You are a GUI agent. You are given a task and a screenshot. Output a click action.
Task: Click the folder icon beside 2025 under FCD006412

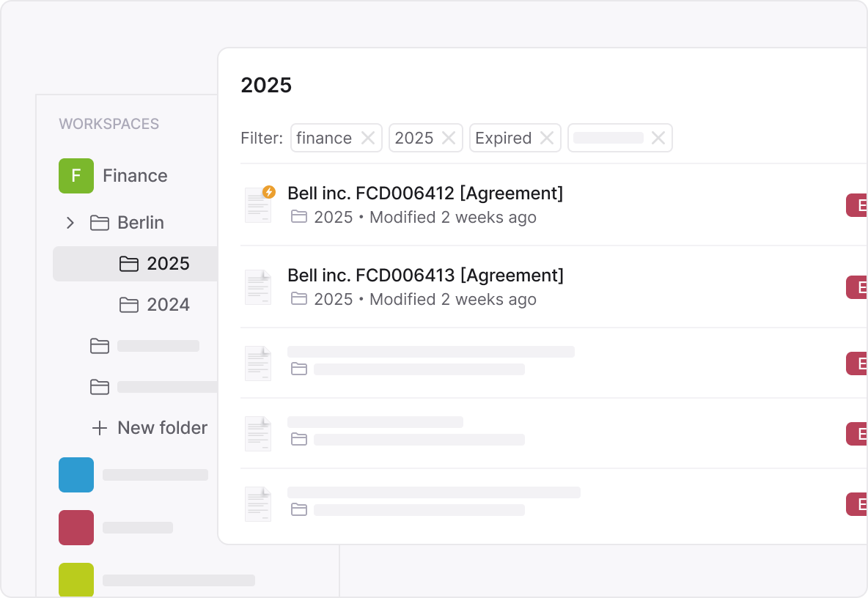tap(299, 218)
